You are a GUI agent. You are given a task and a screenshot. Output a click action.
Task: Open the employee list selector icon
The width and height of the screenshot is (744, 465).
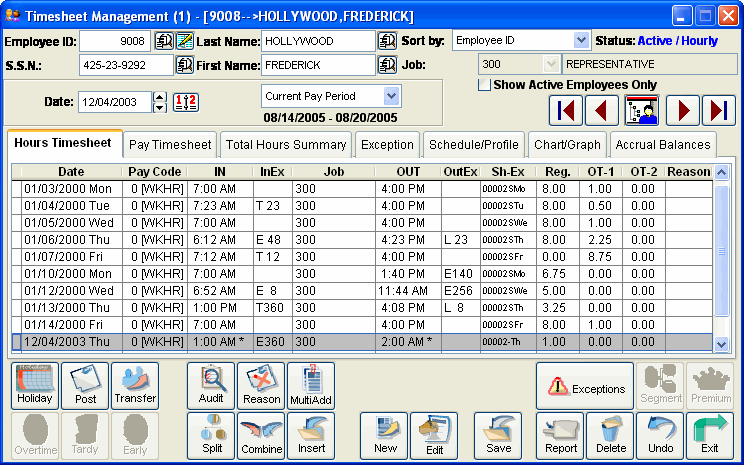(x=642, y=111)
